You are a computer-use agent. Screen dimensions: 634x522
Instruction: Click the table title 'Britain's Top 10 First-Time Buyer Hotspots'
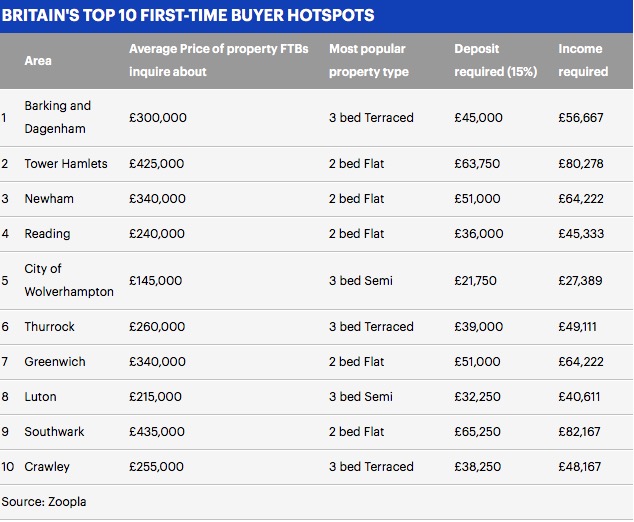189,15
